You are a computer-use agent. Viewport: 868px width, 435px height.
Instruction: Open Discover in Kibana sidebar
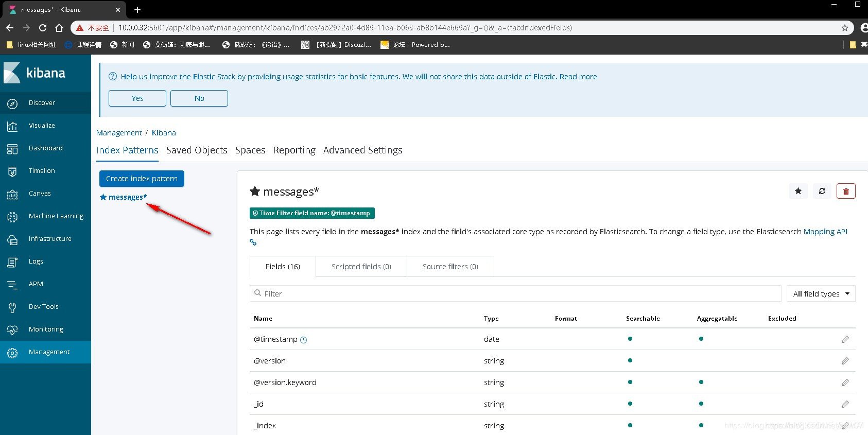(x=45, y=103)
